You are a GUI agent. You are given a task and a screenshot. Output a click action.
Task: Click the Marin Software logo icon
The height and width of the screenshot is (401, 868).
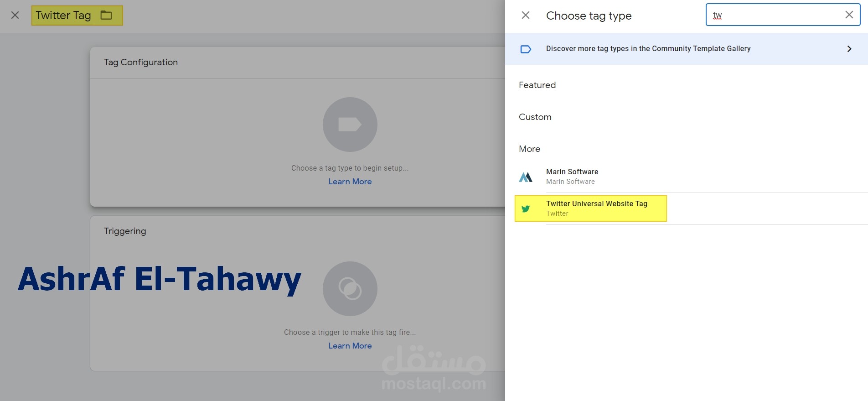[x=526, y=177]
